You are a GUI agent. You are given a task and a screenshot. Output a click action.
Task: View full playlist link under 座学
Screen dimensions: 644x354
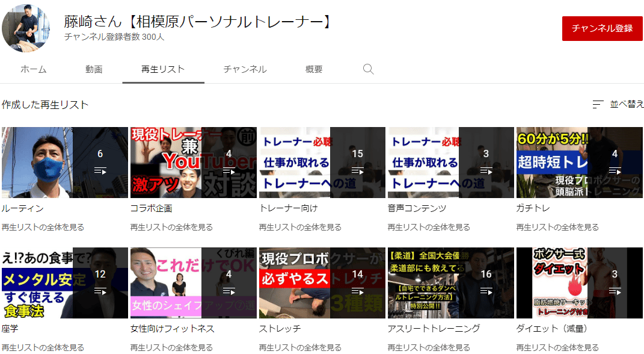[x=43, y=347]
